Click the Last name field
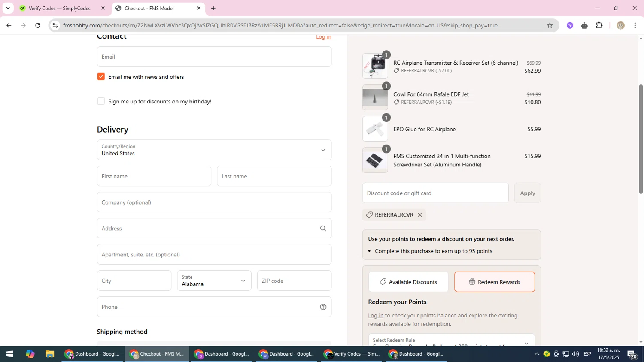Viewport: 644px width, 362px height. 274,176
